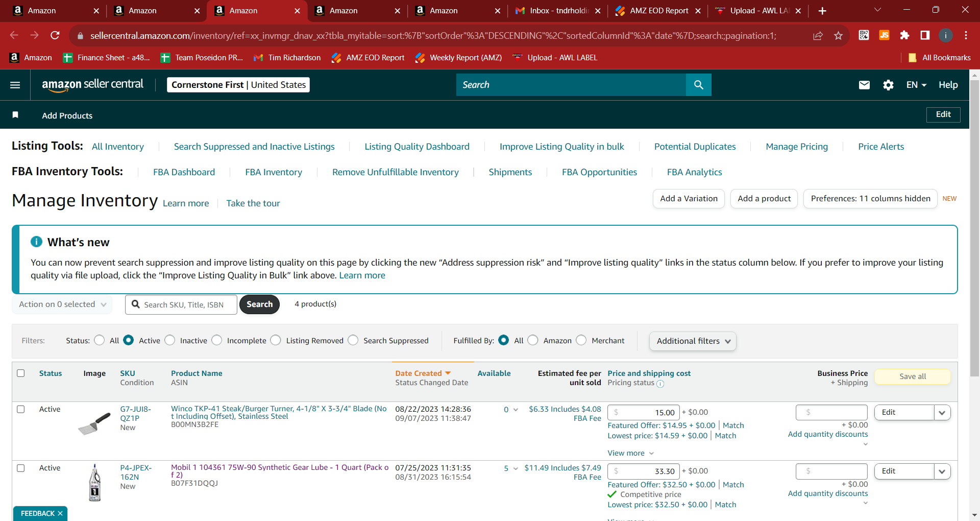Viewport: 980px width, 521px height.
Task: Open Preferences: 11 columns hidden
Action: pos(870,199)
